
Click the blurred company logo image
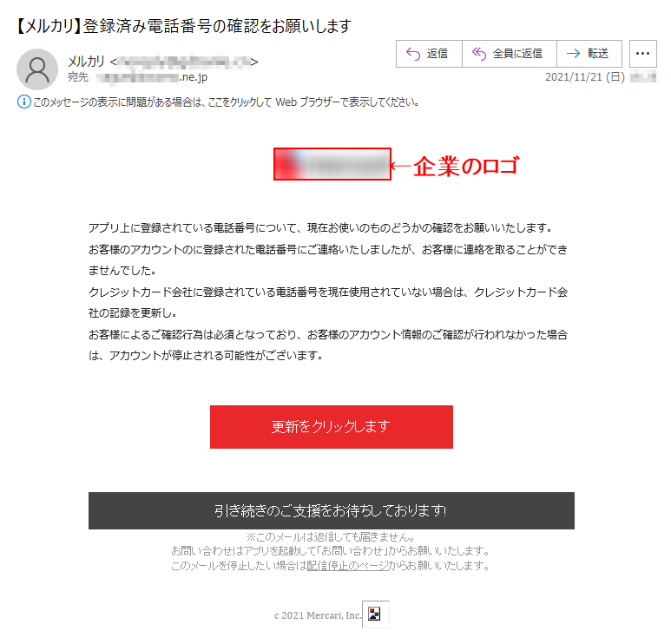coord(332,164)
